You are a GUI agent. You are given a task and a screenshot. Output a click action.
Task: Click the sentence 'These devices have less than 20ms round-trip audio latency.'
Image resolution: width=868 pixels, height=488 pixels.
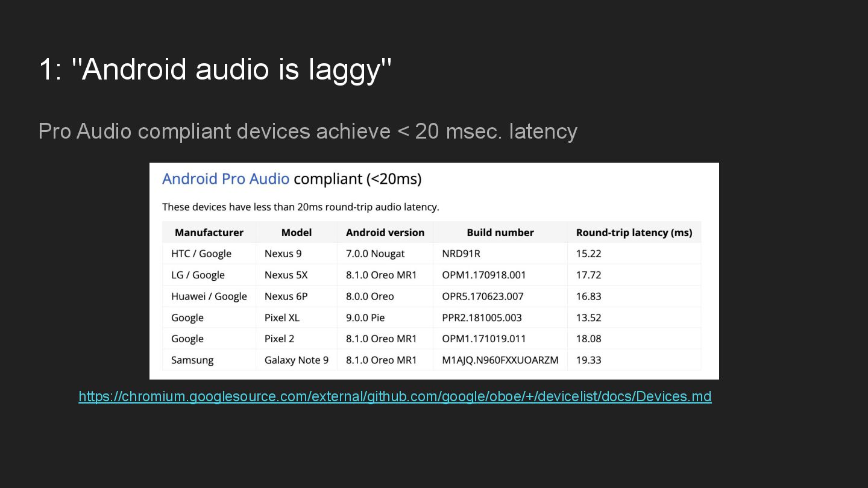pos(301,207)
